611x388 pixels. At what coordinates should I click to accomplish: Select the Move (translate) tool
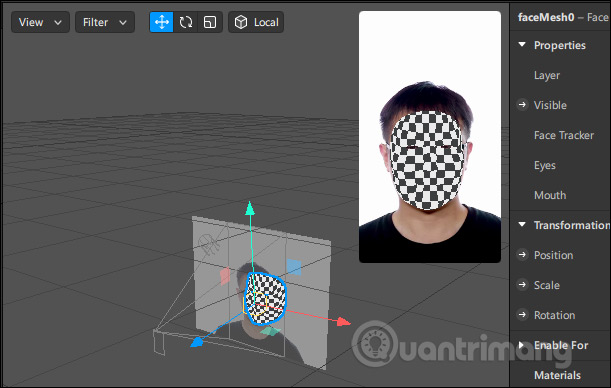pyautogui.click(x=161, y=22)
